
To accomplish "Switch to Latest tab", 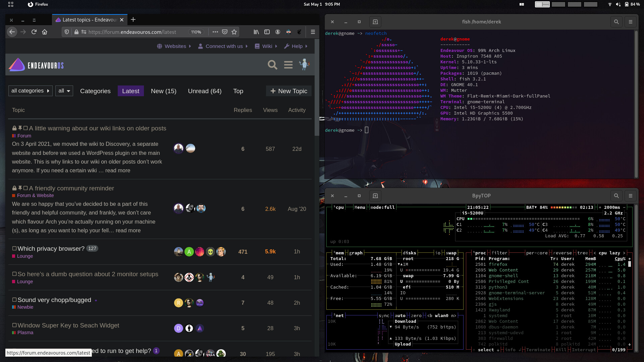I will click(130, 91).
